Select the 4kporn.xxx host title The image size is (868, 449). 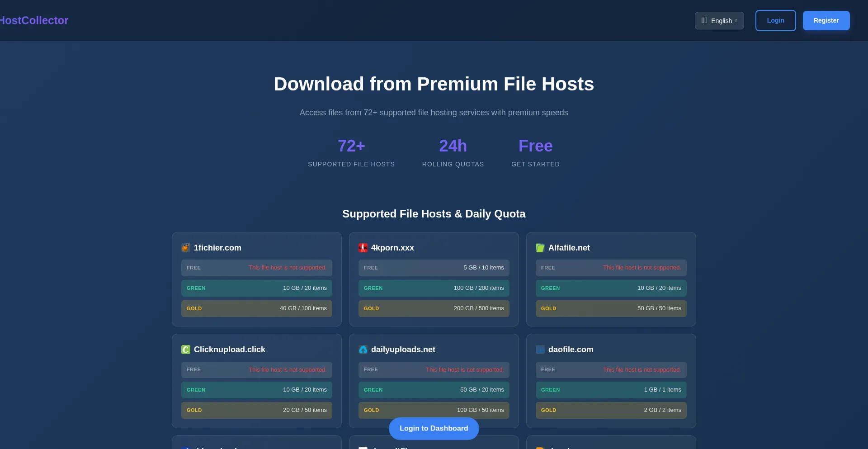(392, 248)
